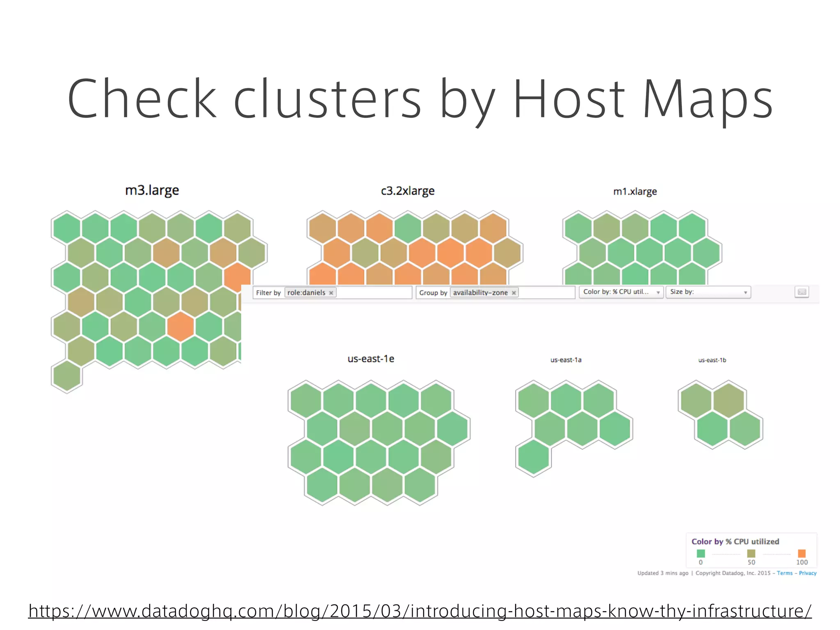
Task: Click the orange 100% CPU legend swatch
Action: [802, 553]
